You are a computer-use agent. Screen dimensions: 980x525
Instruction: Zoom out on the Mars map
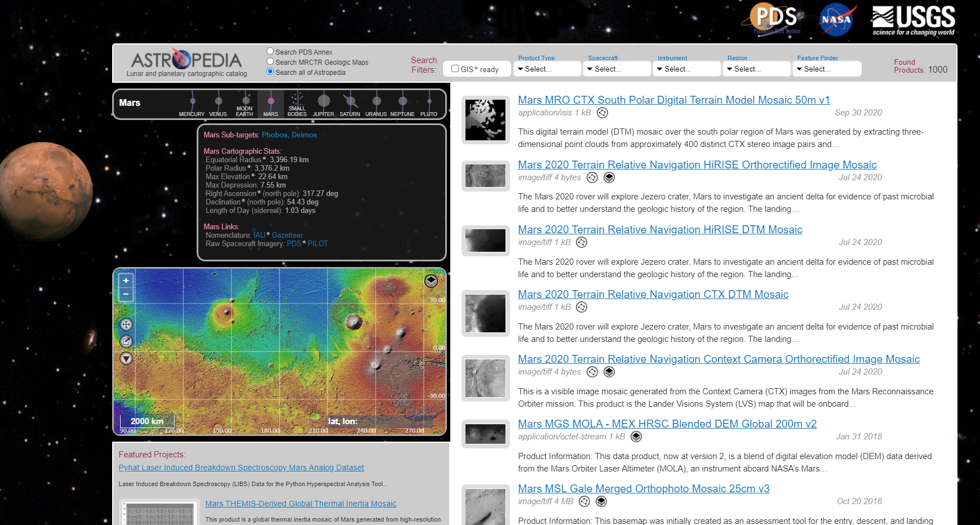126,294
